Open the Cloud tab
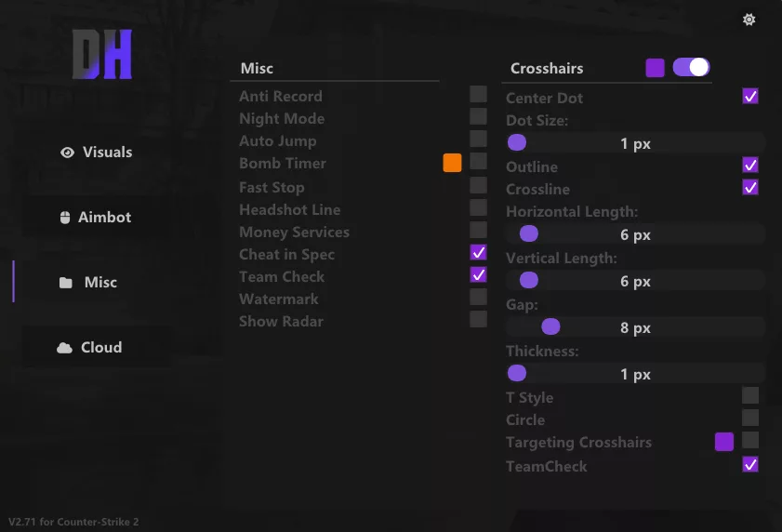The image size is (782, 532). point(92,348)
